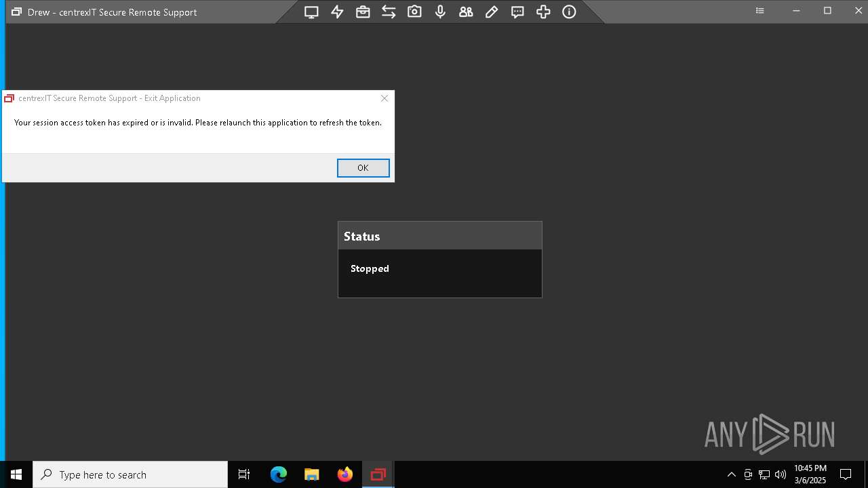Viewport: 868px width, 488px height.
Task: Open the taskbar clock showing 10:45 PM
Action: [810, 474]
